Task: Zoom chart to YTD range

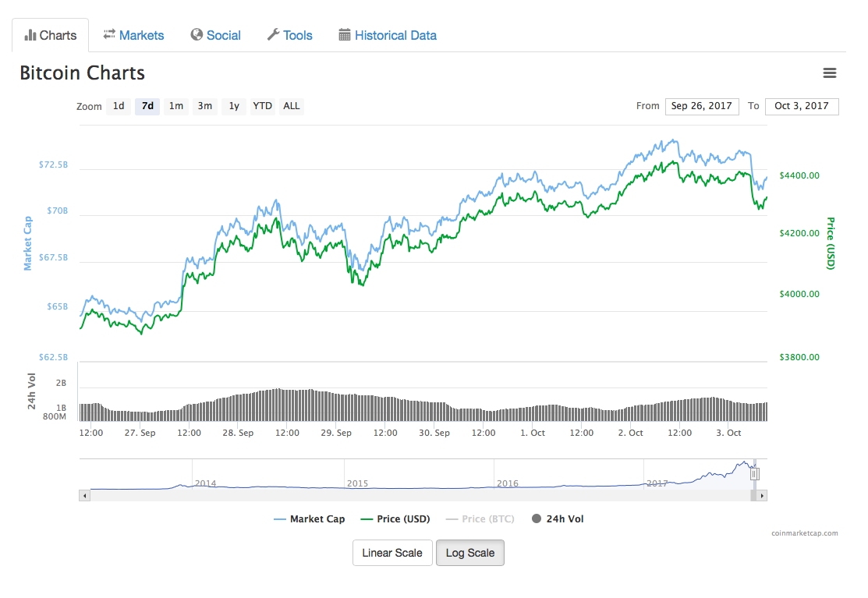Action: pos(263,106)
